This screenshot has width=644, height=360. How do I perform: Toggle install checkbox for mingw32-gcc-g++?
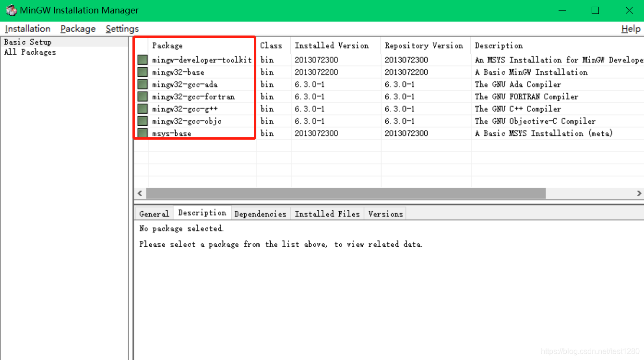coord(143,109)
